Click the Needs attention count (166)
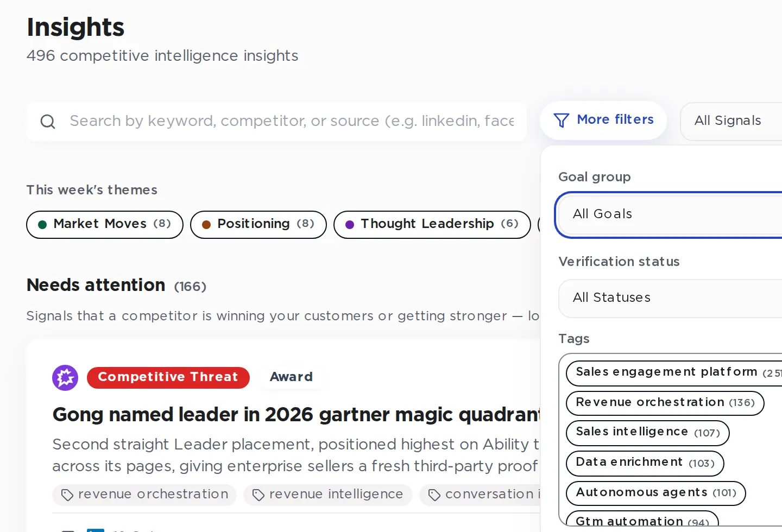Viewport: 782px width, 532px height. pos(190,287)
